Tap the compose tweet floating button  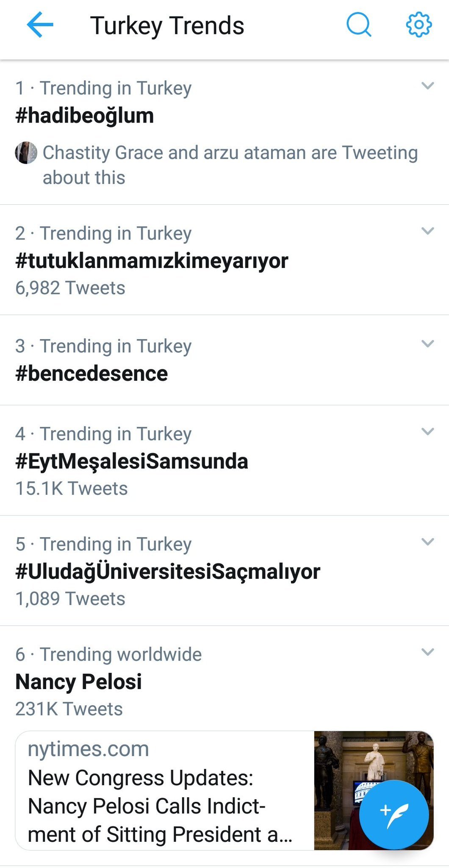point(394,814)
